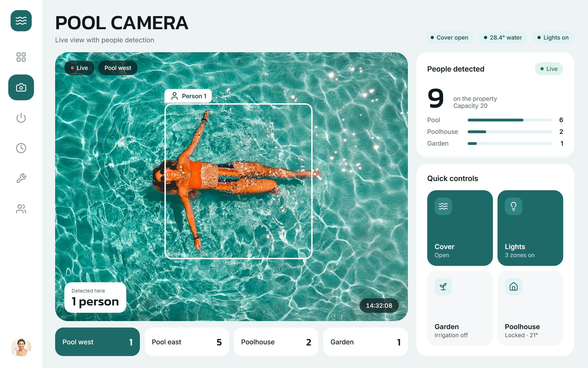Open the clock history icon in sidebar
588x368 pixels.
click(21, 148)
